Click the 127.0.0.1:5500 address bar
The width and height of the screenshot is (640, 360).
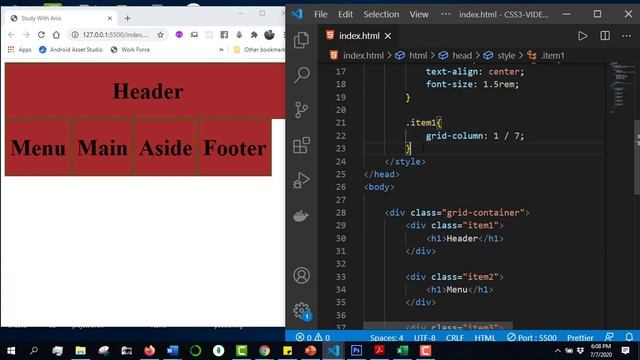tap(115, 35)
